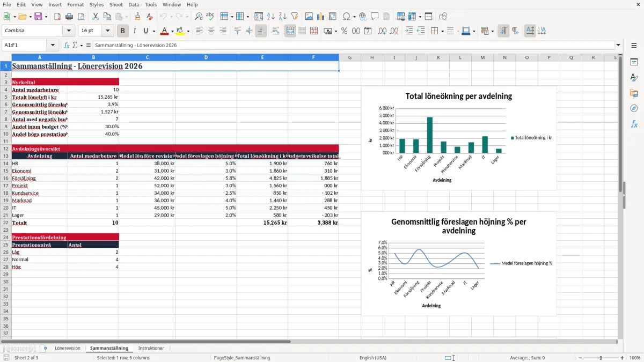Screen dimensions: 644x362
Task: Toggle Wrap Text button
Action: pyautogui.click(x=276, y=31)
